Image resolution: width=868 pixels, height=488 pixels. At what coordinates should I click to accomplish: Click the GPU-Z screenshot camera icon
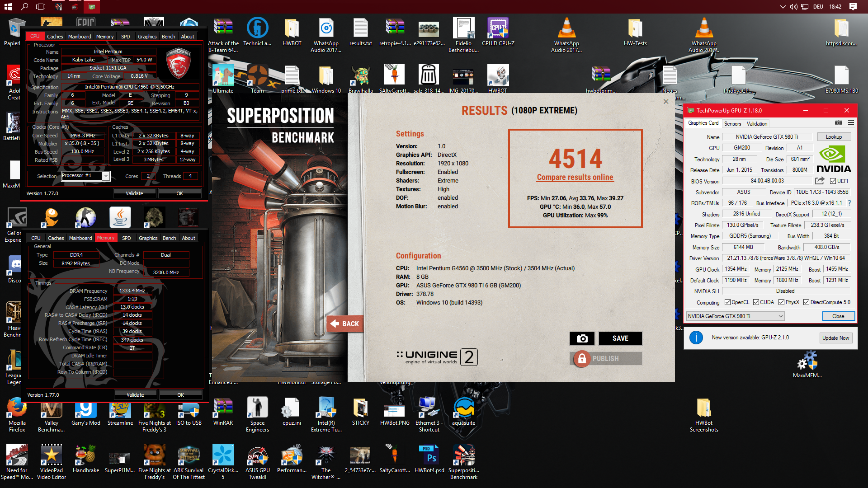pyautogui.click(x=838, y=123)
